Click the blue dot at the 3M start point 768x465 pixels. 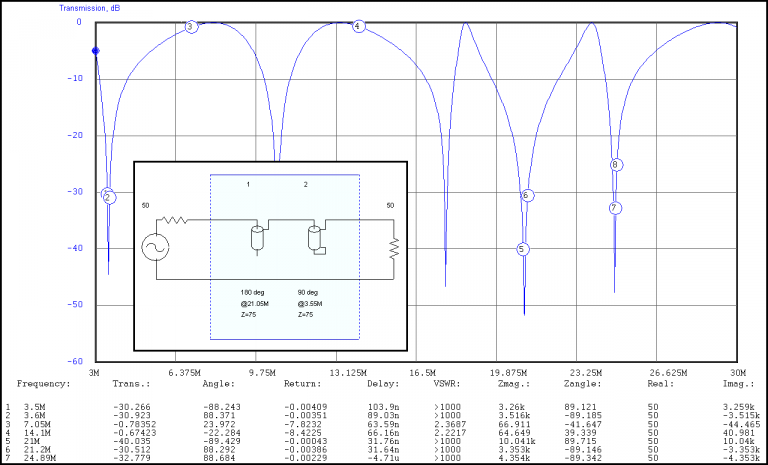[96, 50]
